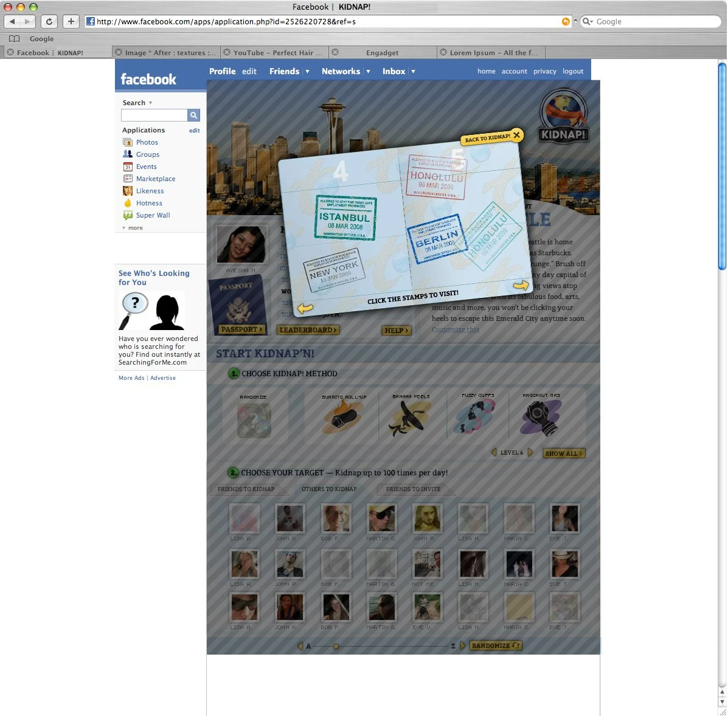Click the Customize this link

455,329
